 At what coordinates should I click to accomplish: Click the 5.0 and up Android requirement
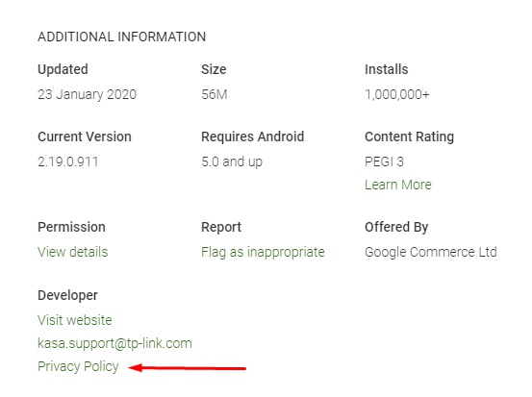232,161
